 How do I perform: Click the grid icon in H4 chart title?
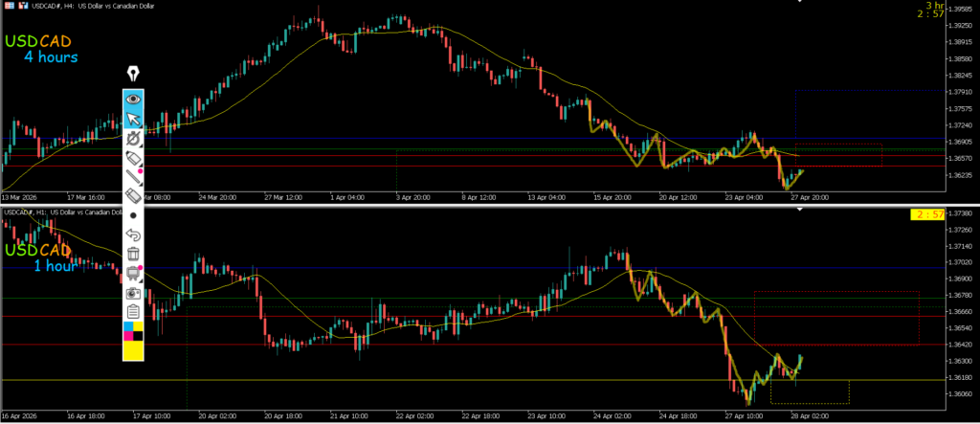9,8
